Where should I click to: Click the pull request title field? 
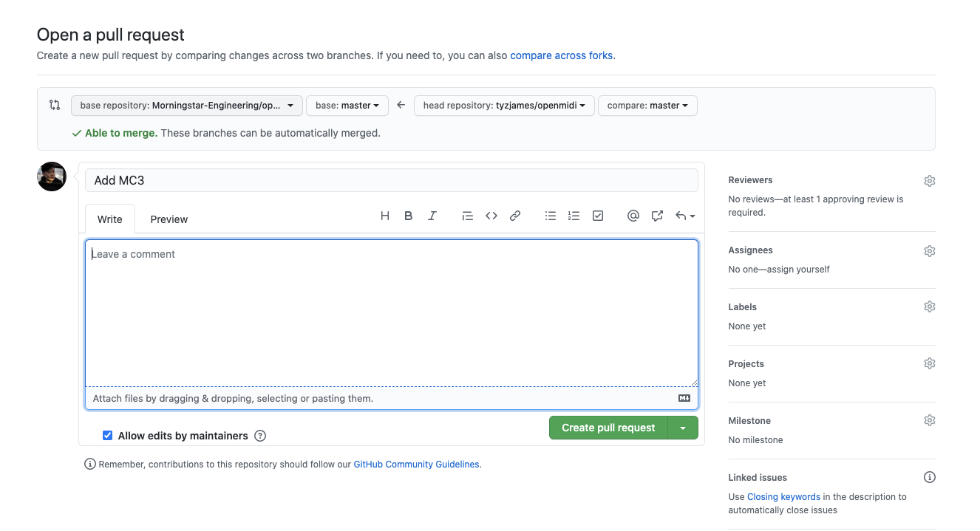point(391,180)
